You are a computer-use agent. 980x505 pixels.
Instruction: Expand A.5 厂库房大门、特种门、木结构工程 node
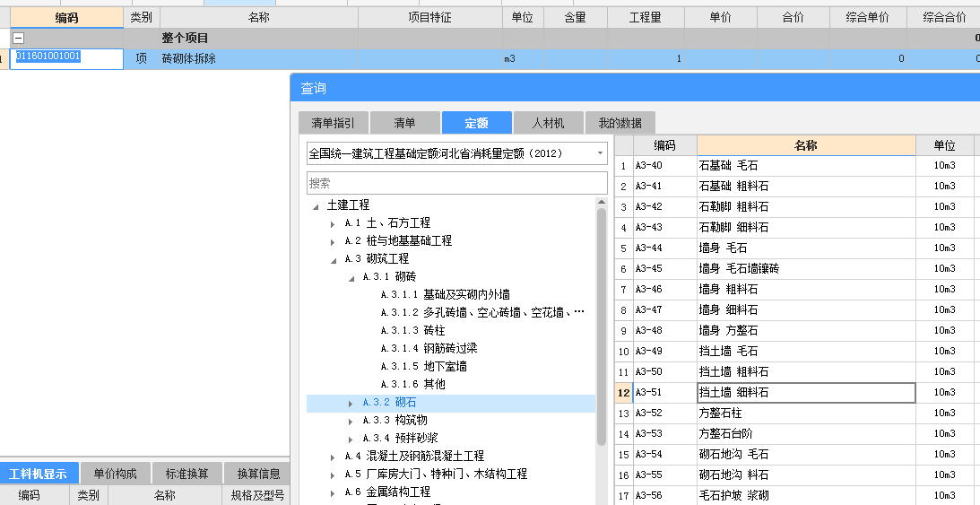[x=334, y=475]
